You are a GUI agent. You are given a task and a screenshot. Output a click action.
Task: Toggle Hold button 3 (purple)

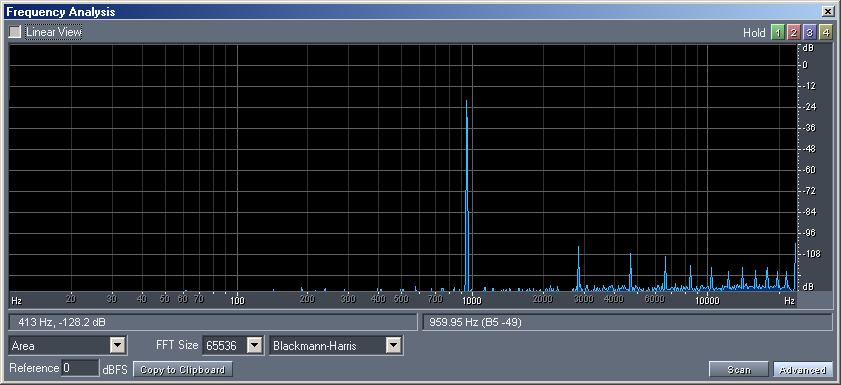coord(810,33)
